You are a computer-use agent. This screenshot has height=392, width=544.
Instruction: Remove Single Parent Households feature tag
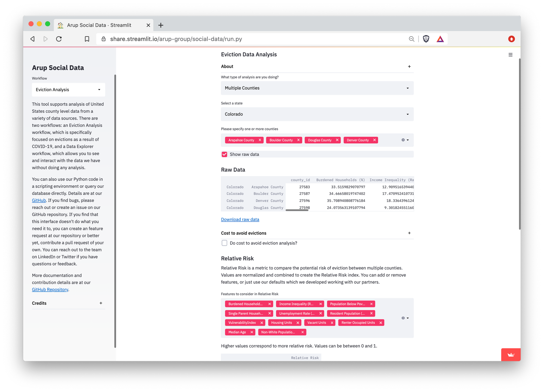coord(270,313)
